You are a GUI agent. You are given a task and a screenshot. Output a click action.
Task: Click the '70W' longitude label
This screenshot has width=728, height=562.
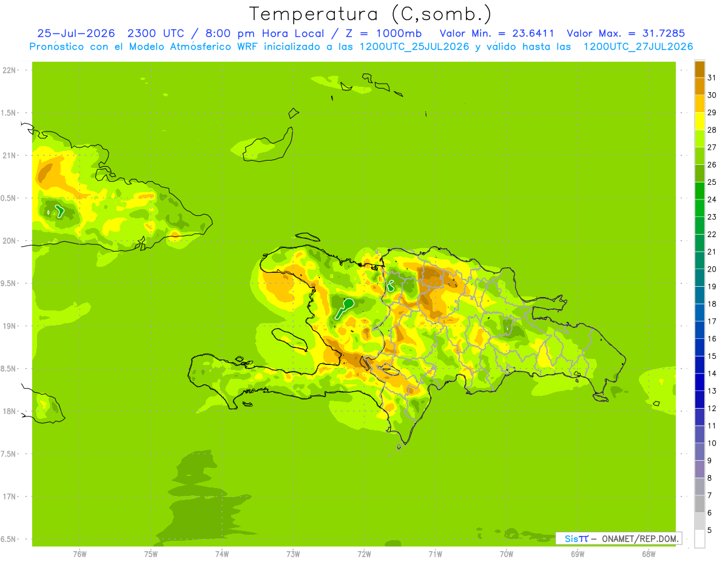point(507,554)
